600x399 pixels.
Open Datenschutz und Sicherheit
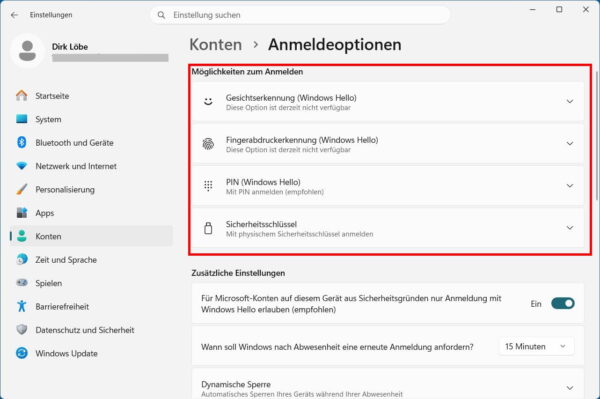91,330
